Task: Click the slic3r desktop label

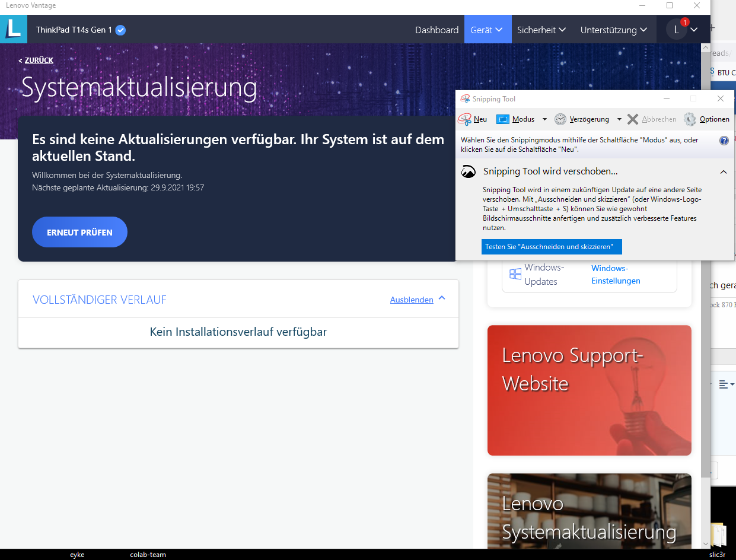Action: (717, 555)
